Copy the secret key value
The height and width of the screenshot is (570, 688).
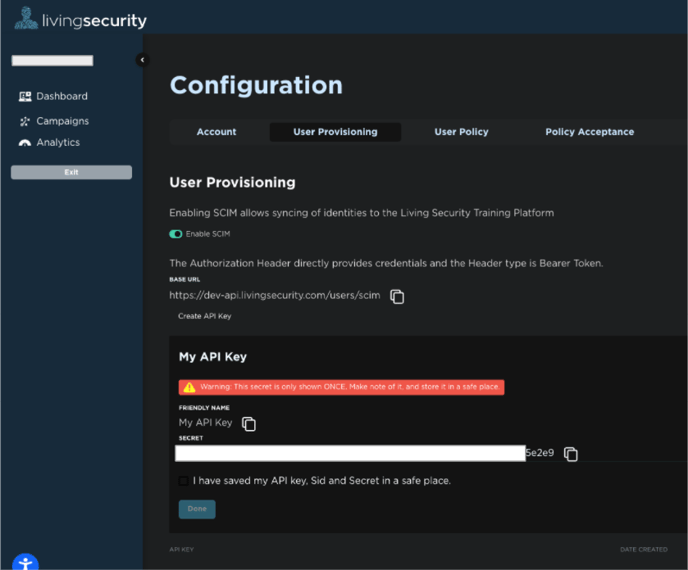pyautogui.click(x=570, y=454)
